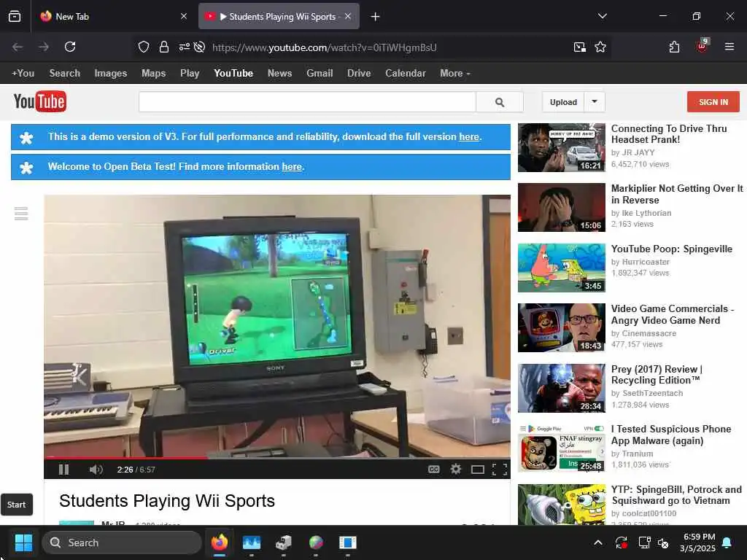Expand the Upload dropdown arrow
The image size is (747, 560).
[x=595, y=101]
